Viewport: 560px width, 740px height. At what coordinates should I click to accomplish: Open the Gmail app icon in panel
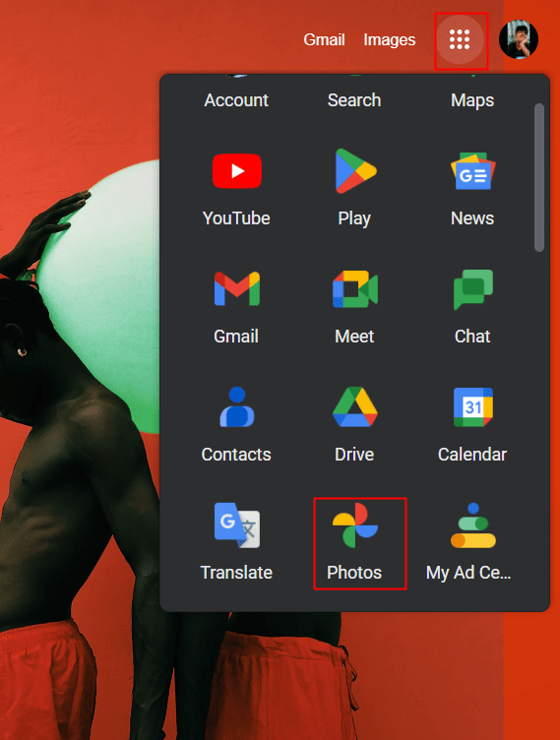click(x=236, y=289)
